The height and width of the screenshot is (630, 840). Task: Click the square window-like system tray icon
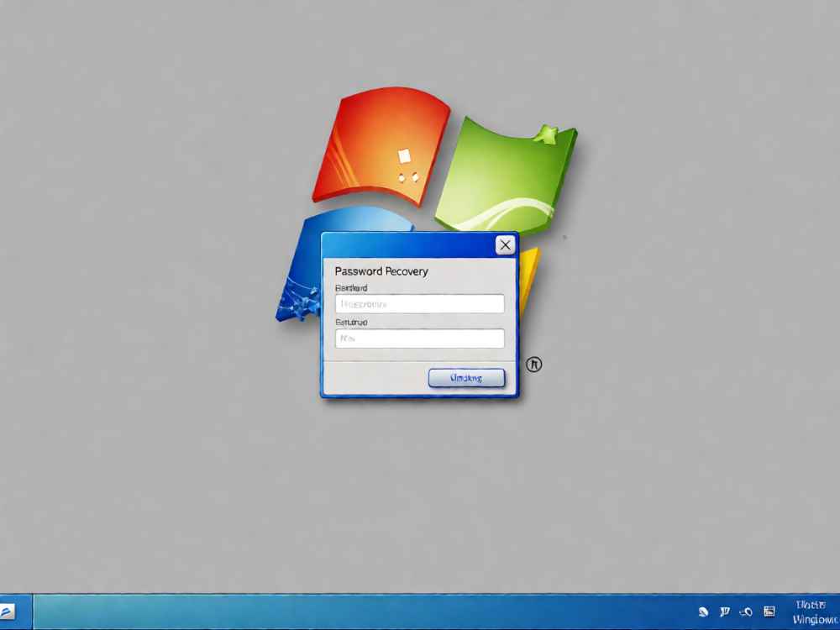pos(769,612)
